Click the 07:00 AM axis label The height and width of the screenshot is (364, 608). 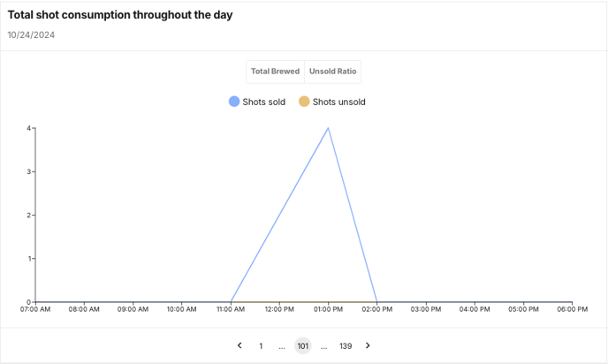pyautogui.click(x=35, y=309)
